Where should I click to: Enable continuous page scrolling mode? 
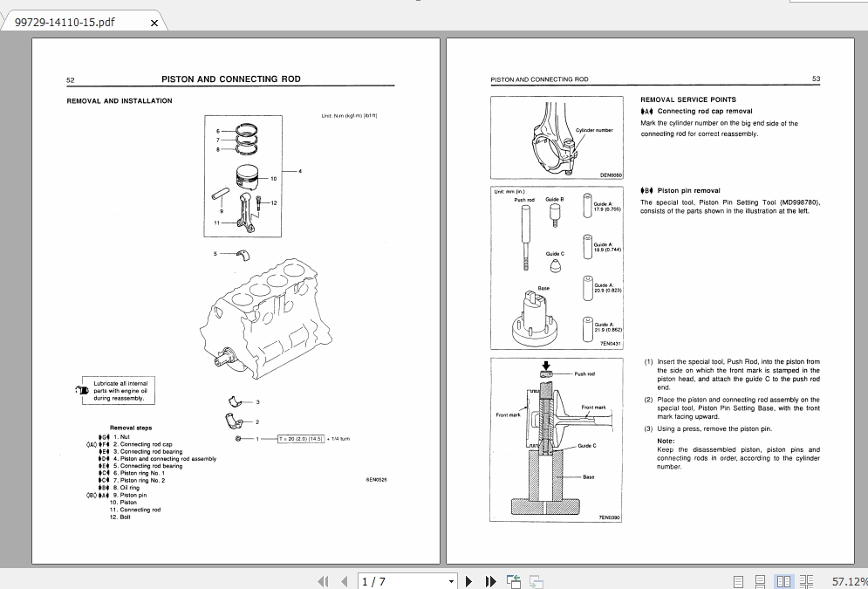click(759, 580)
